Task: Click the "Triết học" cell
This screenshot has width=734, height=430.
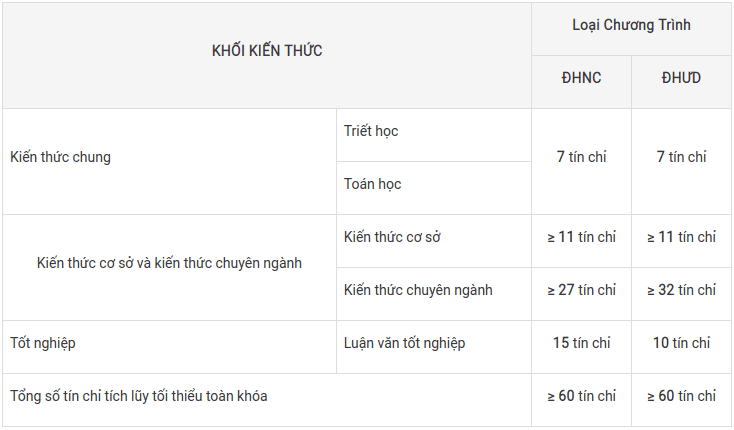Action: [x=371, y=131]
